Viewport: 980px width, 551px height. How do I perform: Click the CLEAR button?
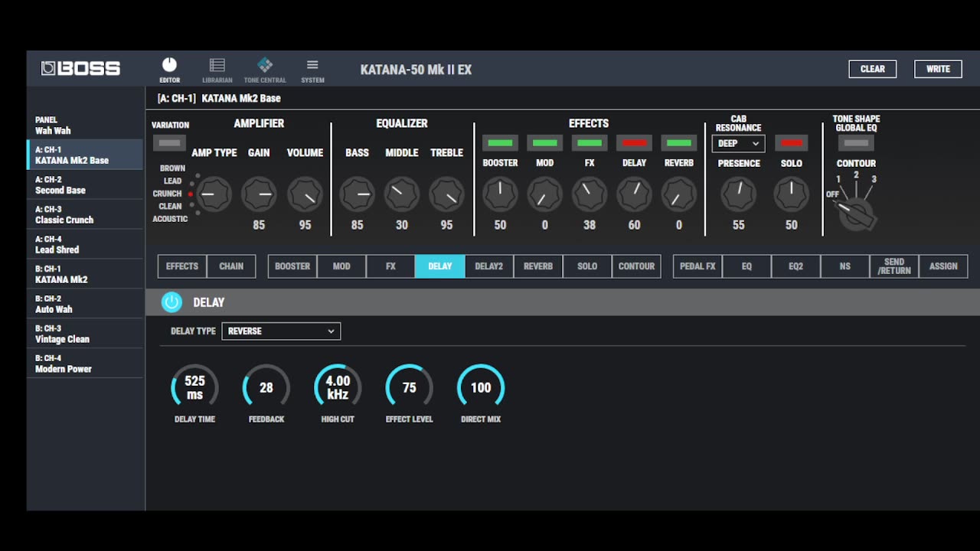coord(872,69)
